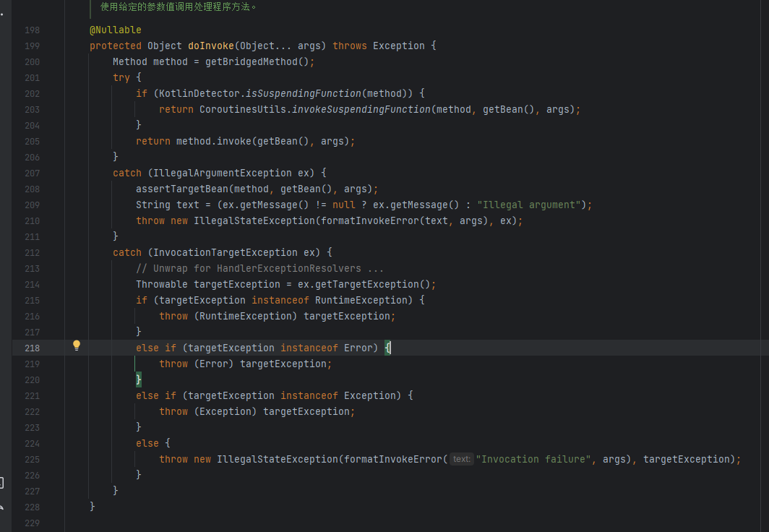
Task: Click the KotlinDetector class reference
Action: click(x=199, y=94)
